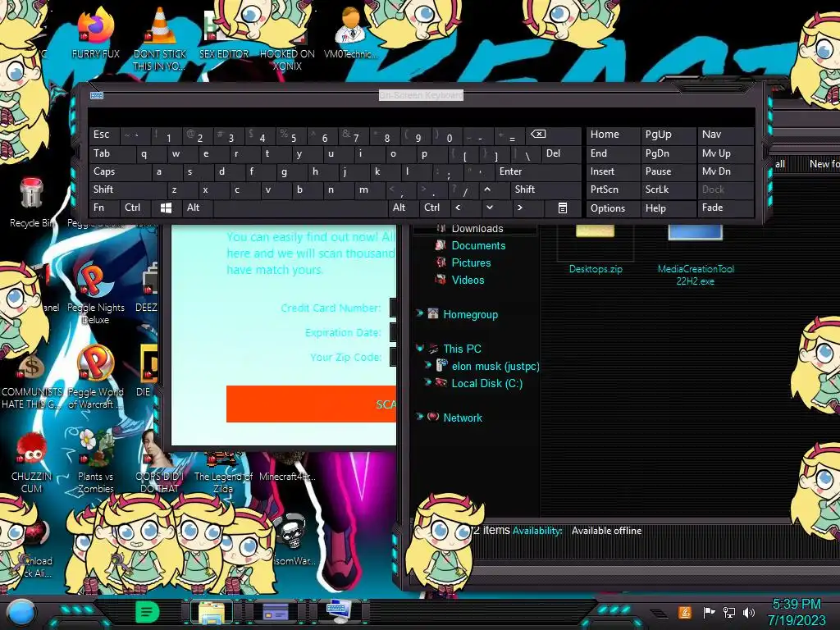Open the network tray icon

click(729, 612)
